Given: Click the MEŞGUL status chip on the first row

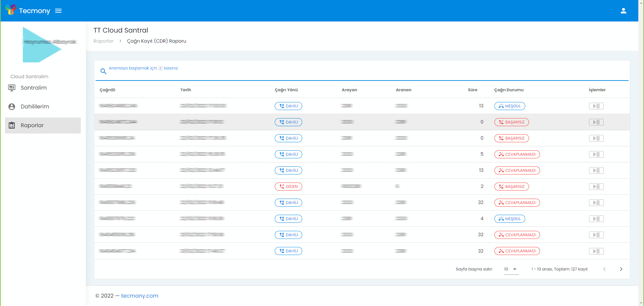Looking at the screenshot, I should [509, 106].
